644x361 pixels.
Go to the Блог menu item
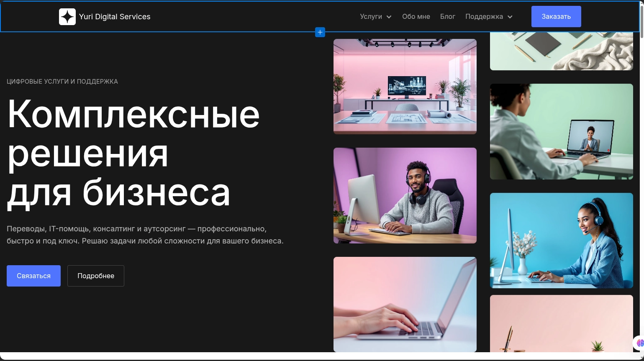click(x=447, y=17)
